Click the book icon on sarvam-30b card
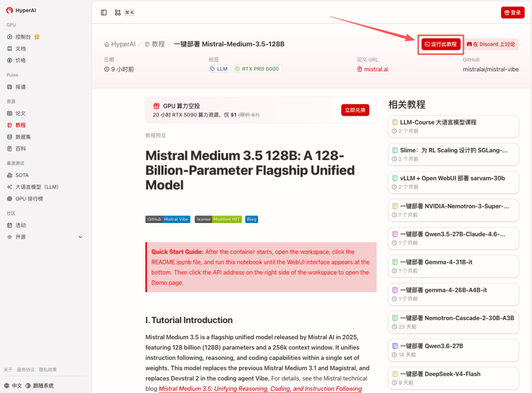Screen dimensions: 532x393 click(395, 178)
